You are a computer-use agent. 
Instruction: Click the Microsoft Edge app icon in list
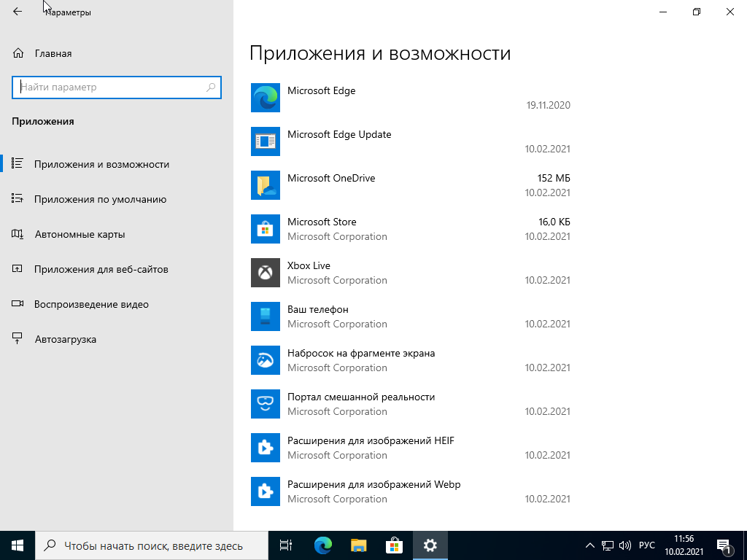(266, 98)
